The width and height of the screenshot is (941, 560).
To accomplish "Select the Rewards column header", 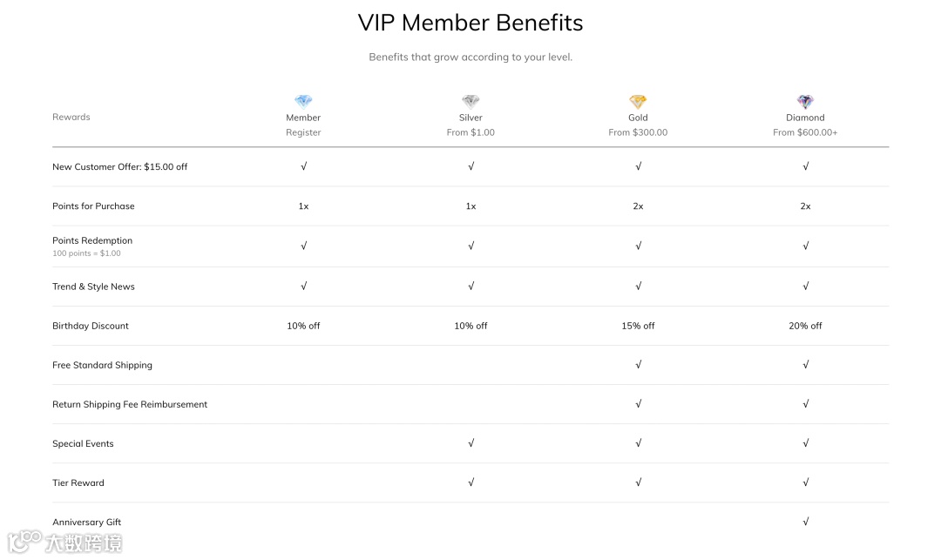I will 71,117.
